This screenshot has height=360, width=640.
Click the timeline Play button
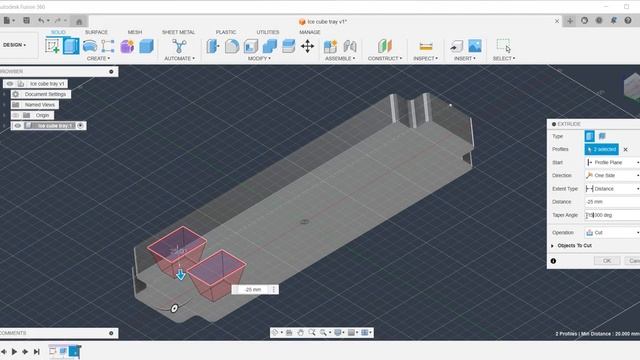(x=14, y=351)
